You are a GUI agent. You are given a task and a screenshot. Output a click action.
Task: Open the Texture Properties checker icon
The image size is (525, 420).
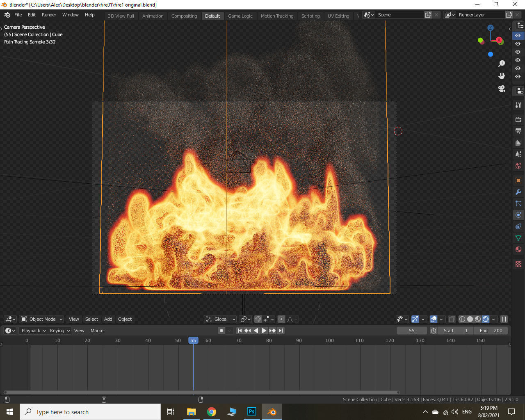518,264
